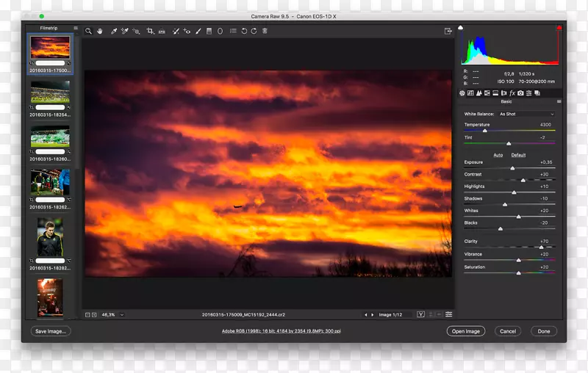Click the zoom out minus button
Viewport: 588px width, 373px height.
pyautogui.click(x=87, y=315)
